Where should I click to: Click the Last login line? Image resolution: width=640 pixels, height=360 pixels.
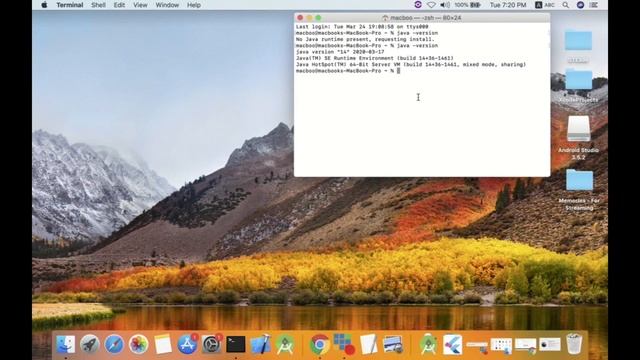coord(362,27)
